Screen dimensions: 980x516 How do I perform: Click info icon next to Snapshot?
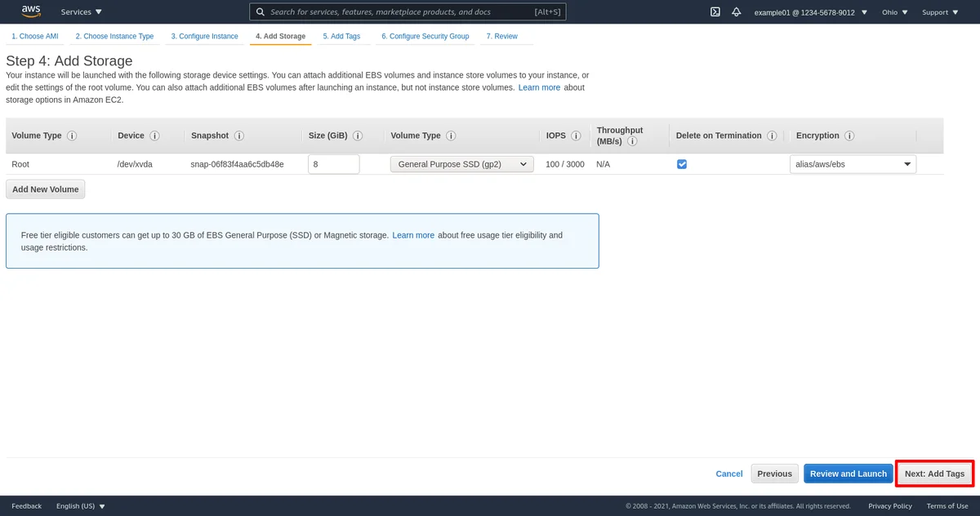point(239,136)
